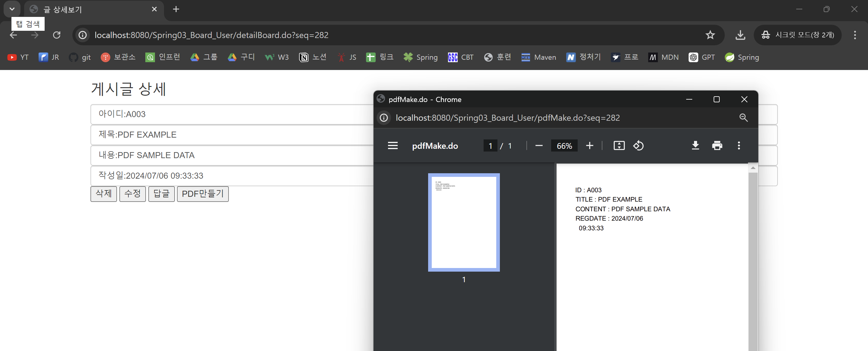
Task: Reload the detailBoard page
Action: pyautogui.click(x=57, y=35)
